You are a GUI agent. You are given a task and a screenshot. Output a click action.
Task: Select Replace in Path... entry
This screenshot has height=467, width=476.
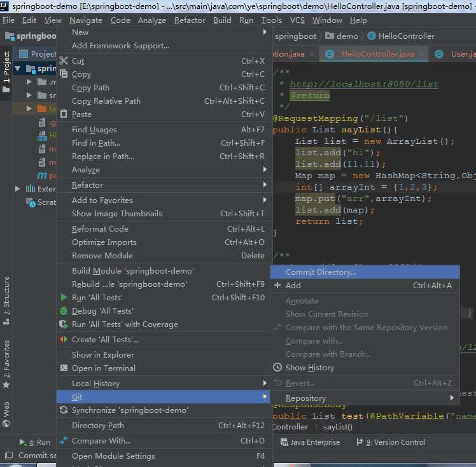[x=164, y=157]
